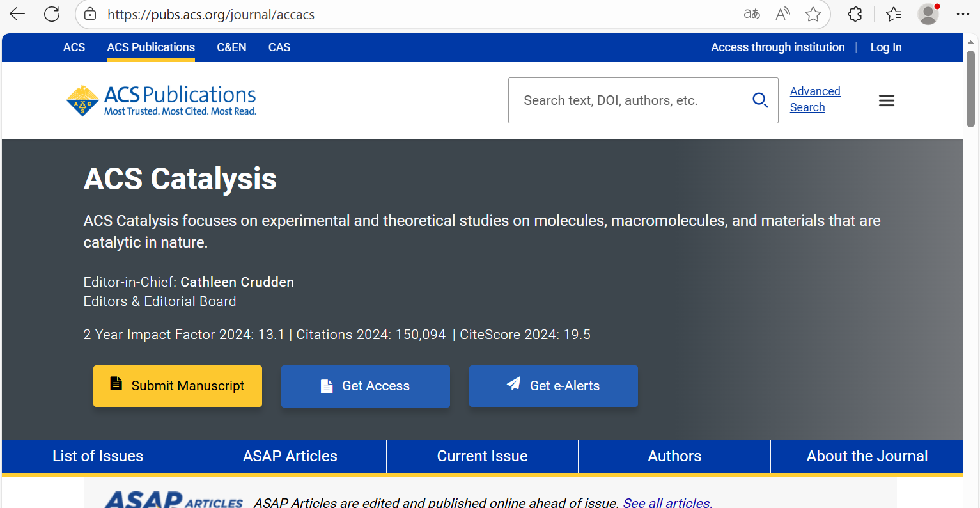Click the browser back arrow icon

17,14
